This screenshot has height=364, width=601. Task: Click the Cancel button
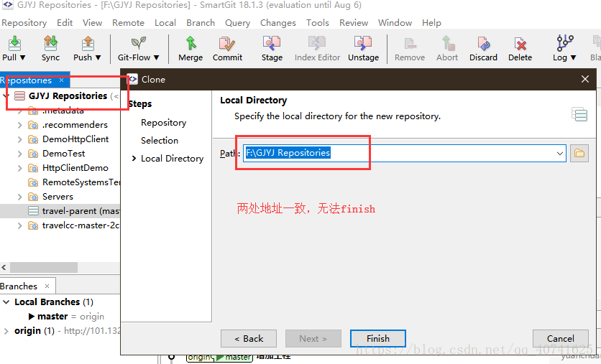point(560,339)
